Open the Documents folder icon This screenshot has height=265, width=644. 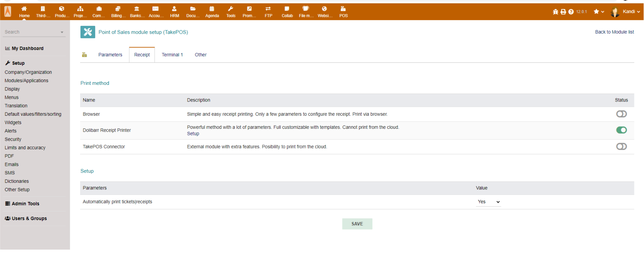(x=193, y=8)
